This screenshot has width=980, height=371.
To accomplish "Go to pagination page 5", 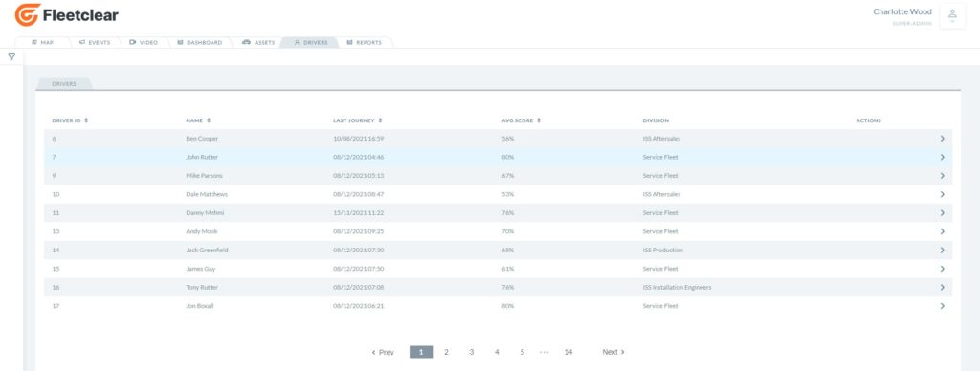I will click(522, 352).
